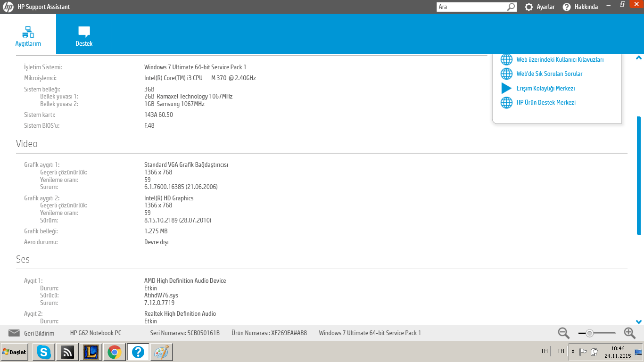Open Google Chrome from the taskbar
Viewport: 644px width, 362px height.
(x=114, y=352)
